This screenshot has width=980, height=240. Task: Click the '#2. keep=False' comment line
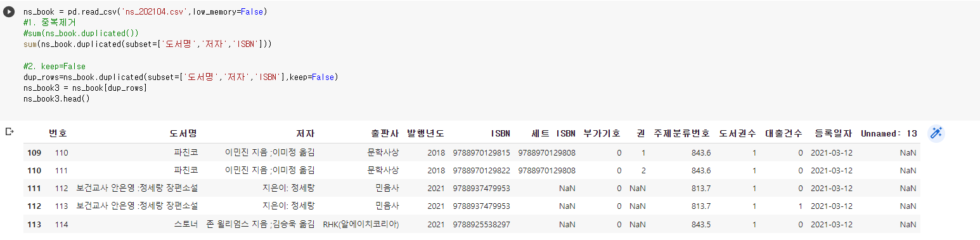tap(54, 66)
